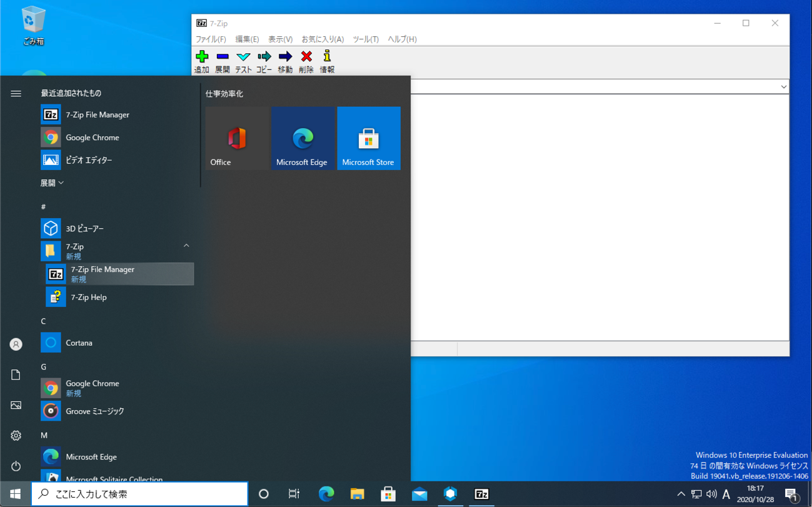
Task: Click the blue hexagon app icon on taskbar
Action: (x=450, y=494)
